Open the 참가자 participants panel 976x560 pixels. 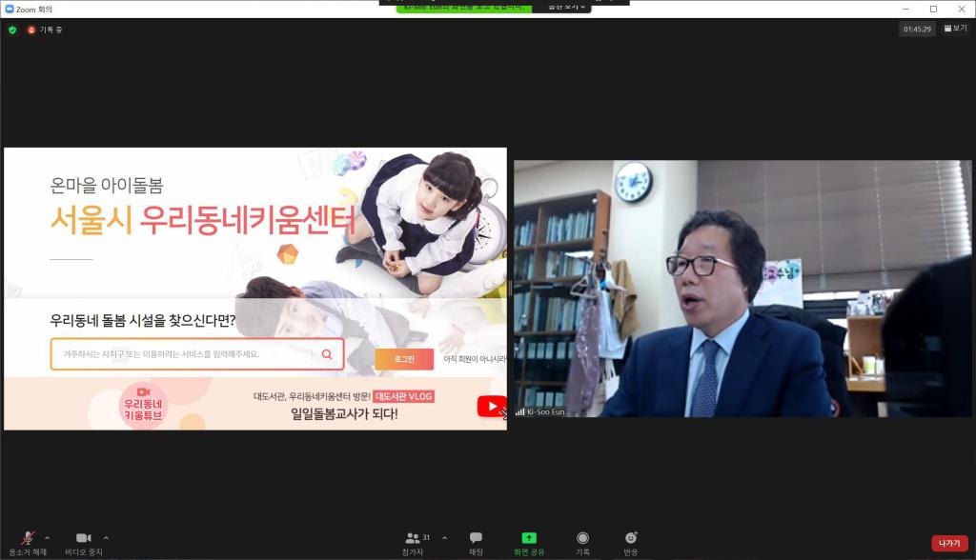[x=413, y=543]
